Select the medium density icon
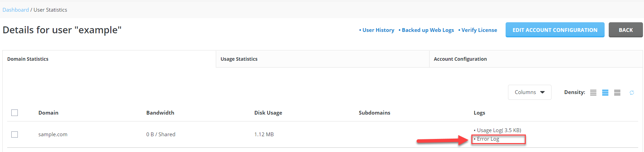The width and height of the screenshot is (644, 152). tap(605, 93)
